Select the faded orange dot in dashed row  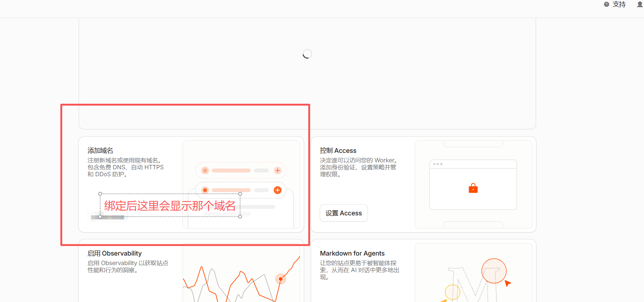(x=205, y=170)
